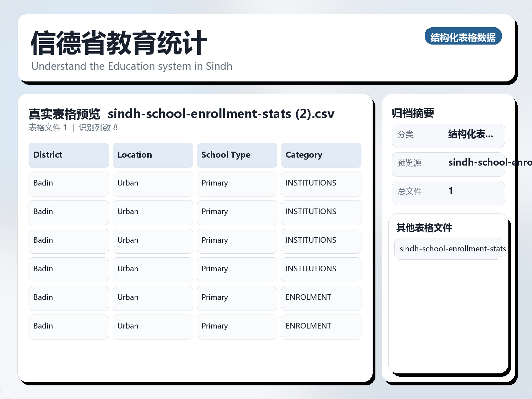
Task: Open sindh-school-enrollment-stats under 其他表格文件
Action: [x=448, y=249]
